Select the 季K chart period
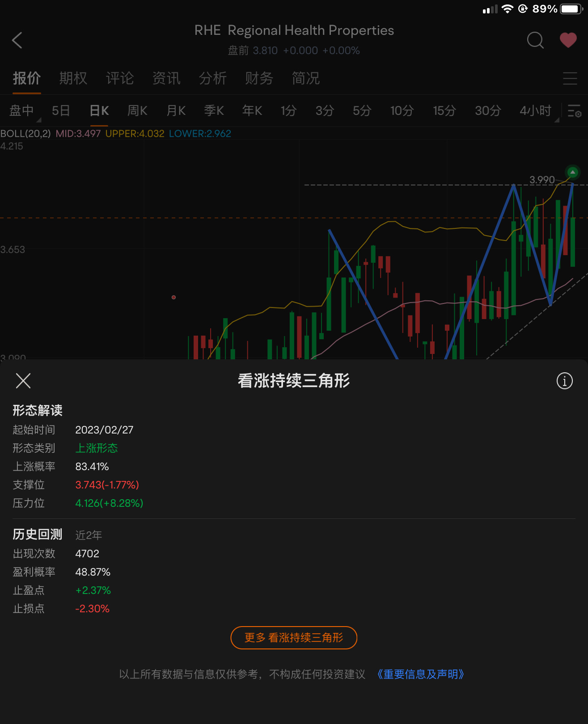Screen dimensions: 588x724 pos(214,110)
